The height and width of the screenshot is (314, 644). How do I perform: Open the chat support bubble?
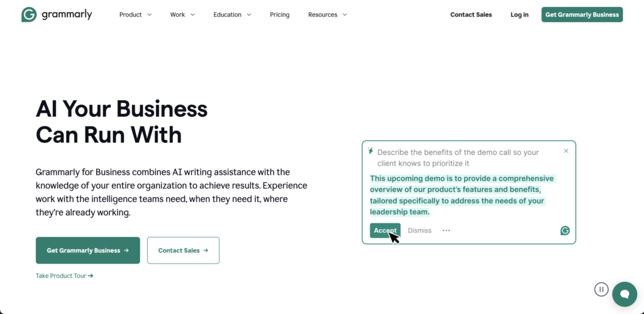[625, 293]
